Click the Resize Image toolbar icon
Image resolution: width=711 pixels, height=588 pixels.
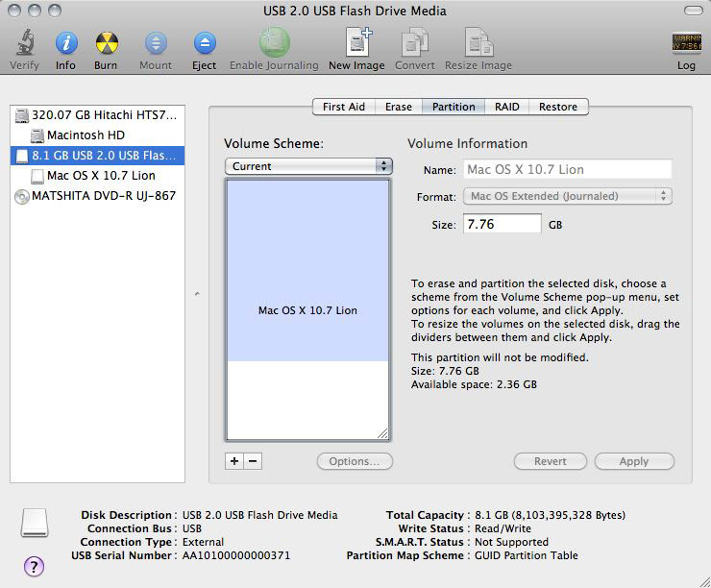coord(478,42)
